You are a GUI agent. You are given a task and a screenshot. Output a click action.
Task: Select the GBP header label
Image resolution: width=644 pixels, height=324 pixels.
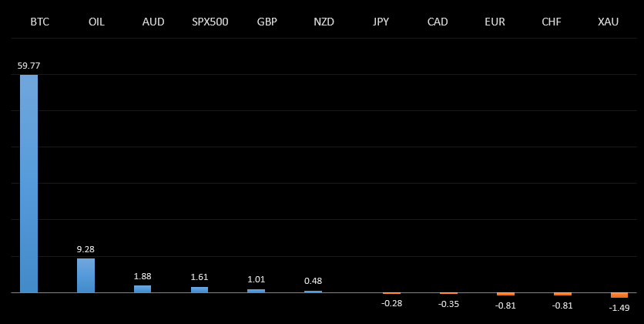pyautogui.click(x=267, y=22)
